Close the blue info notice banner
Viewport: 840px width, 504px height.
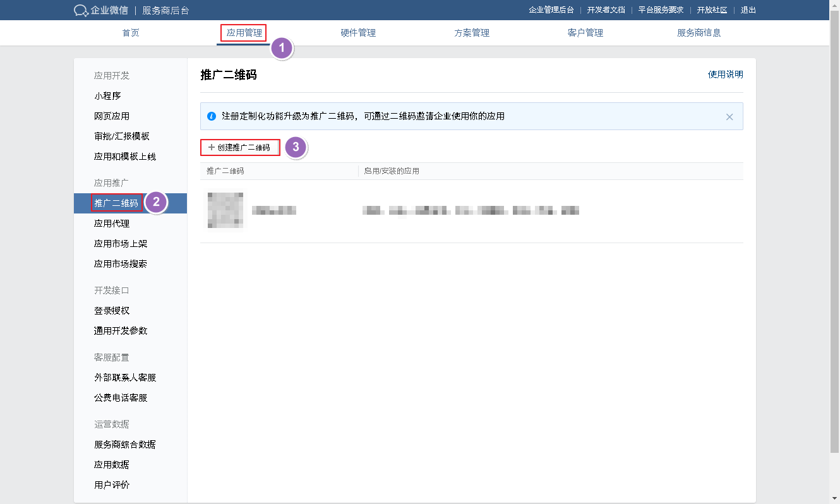[729, 117]
